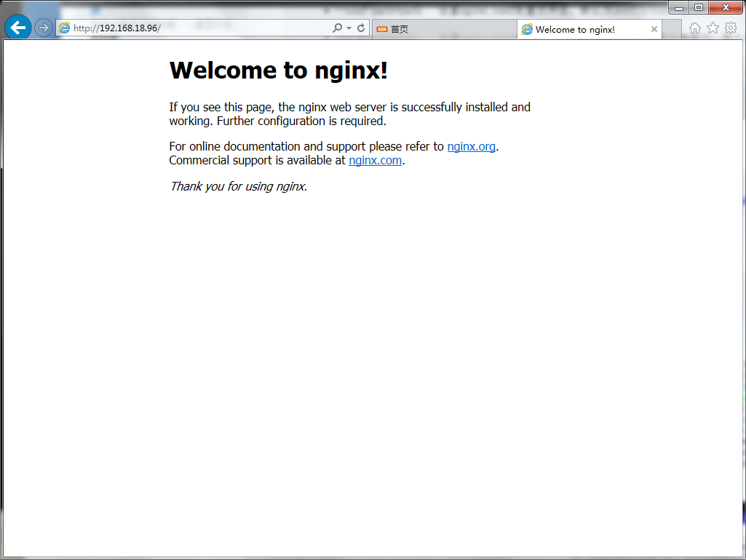
Task: Click the Welcome to nginx! heading
Action: pyautogui.click(x=278, y=71)
